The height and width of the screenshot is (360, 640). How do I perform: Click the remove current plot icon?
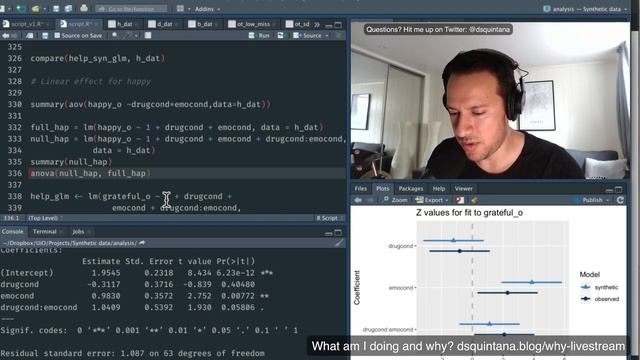[460, 200]
